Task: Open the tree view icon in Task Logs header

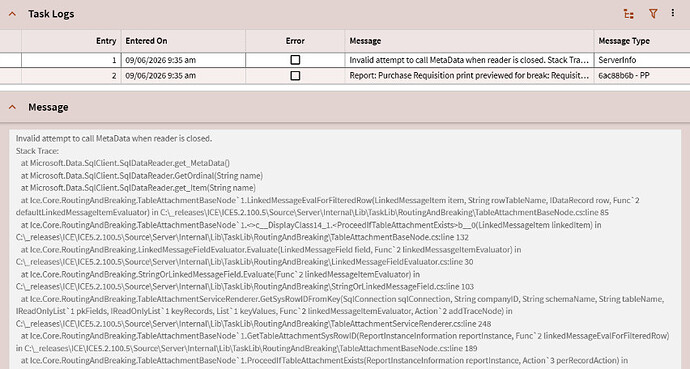Action: pyautogui.click(x=629, y=14)
